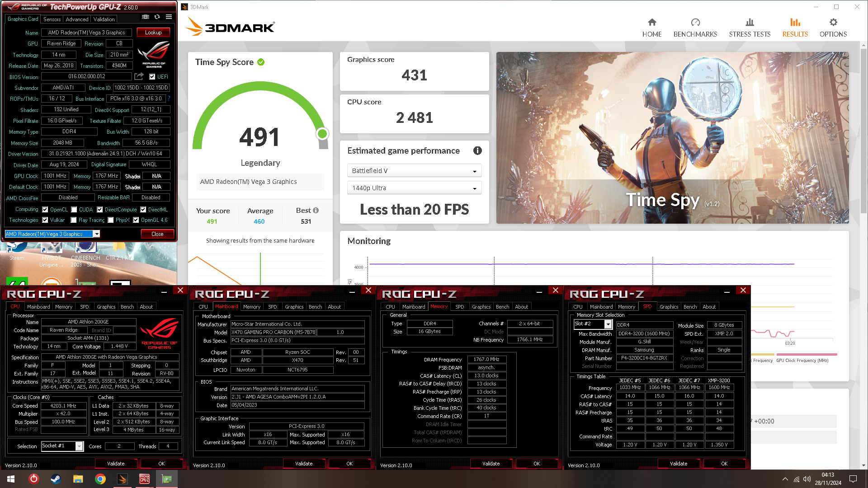This screenshot has height=488, width=868.
Task: Click Validate in the CPU tab CPU-Z window
Action: (116, 464)
